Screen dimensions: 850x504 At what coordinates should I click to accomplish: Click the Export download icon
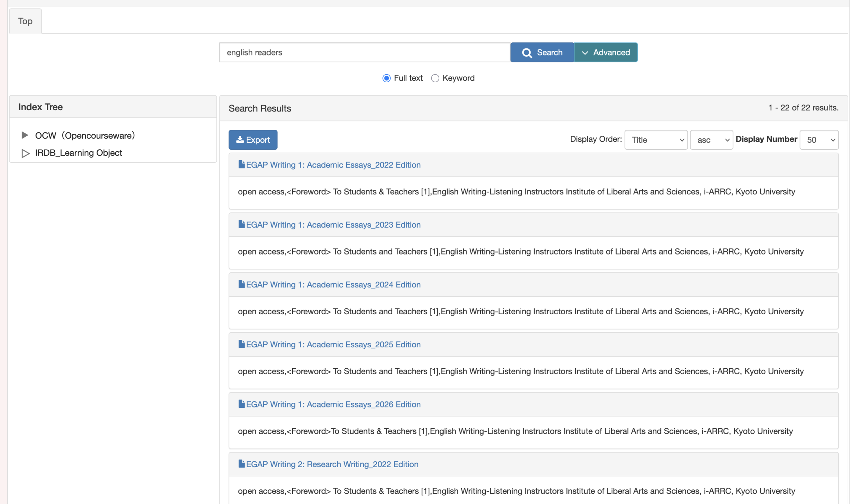pyautogui.click(x=240, y=140)
